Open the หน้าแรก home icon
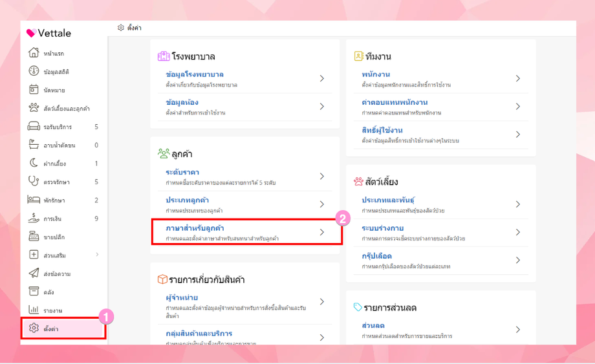Image resolution: width=595 pixels, height=364 pixels. coord(34,52)
